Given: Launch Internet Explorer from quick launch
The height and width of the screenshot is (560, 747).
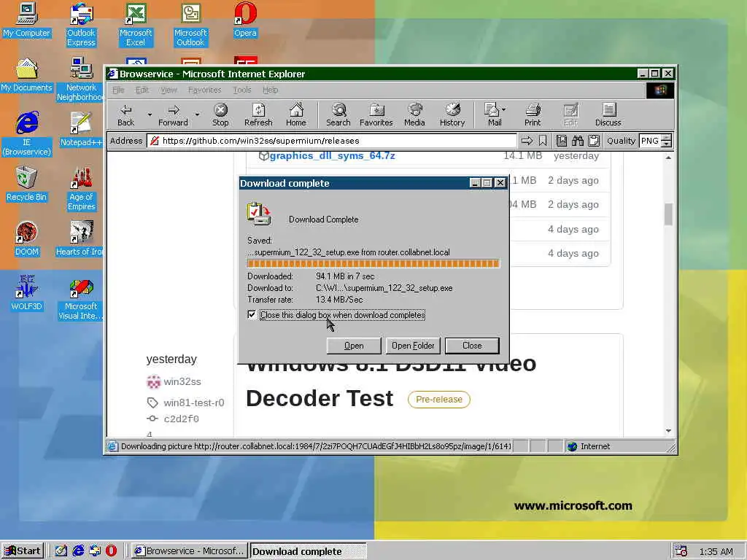Looking at the screenshot, I should (78, 551).
